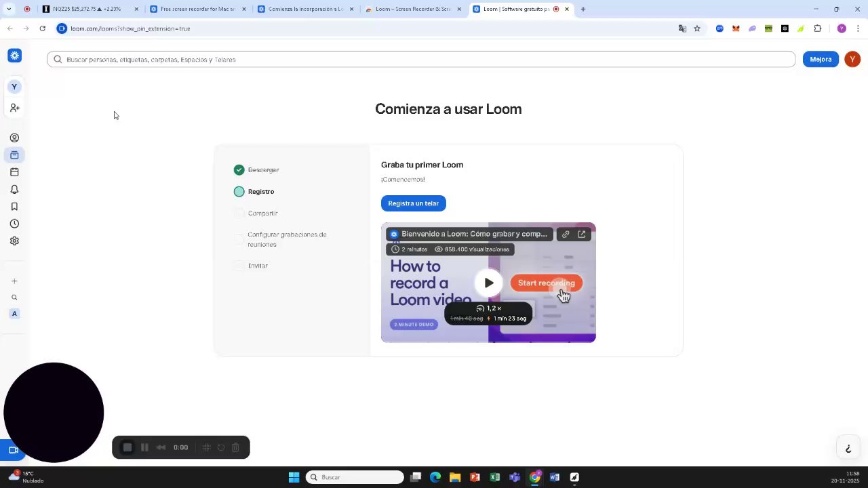Open Word from the taskbar
Screen dimensions: 868x488
pyautogui.click(x=555, y=477)
